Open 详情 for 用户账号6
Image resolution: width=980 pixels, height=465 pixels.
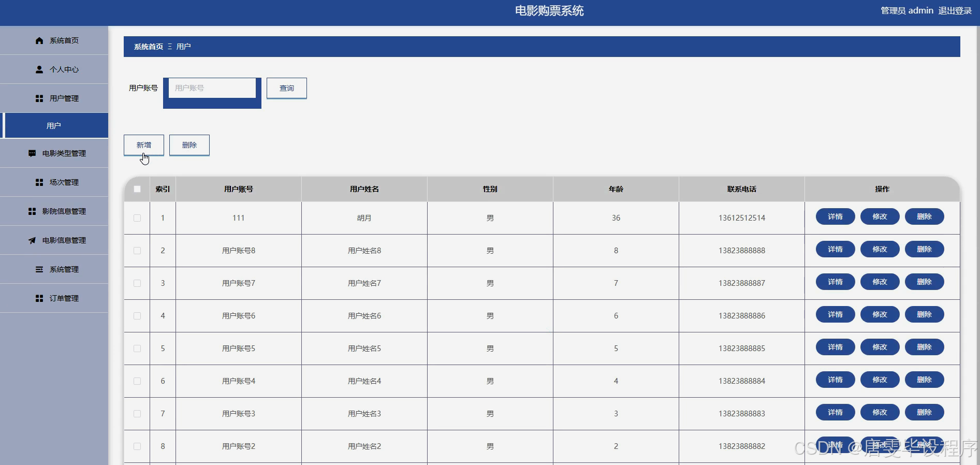pos(836,314)
